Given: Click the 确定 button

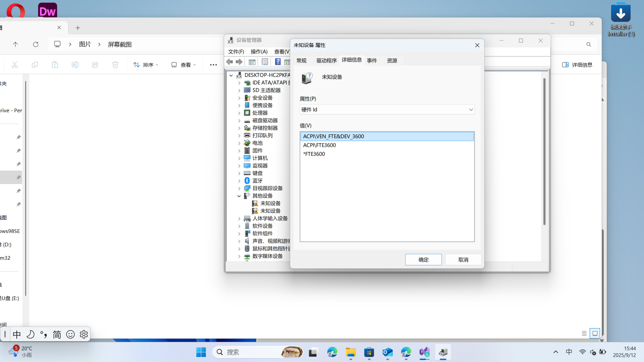Looking at the screenshot, I should click(x=423, y=260).
